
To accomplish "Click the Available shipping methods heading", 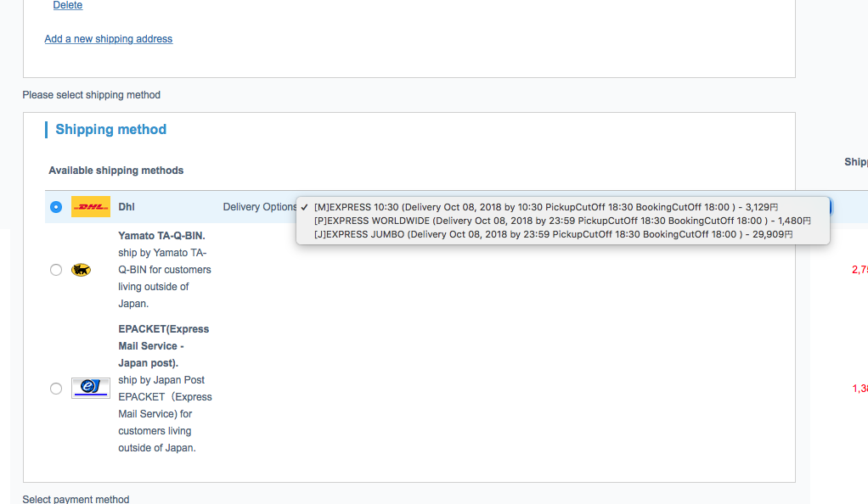I will (116, 171).
